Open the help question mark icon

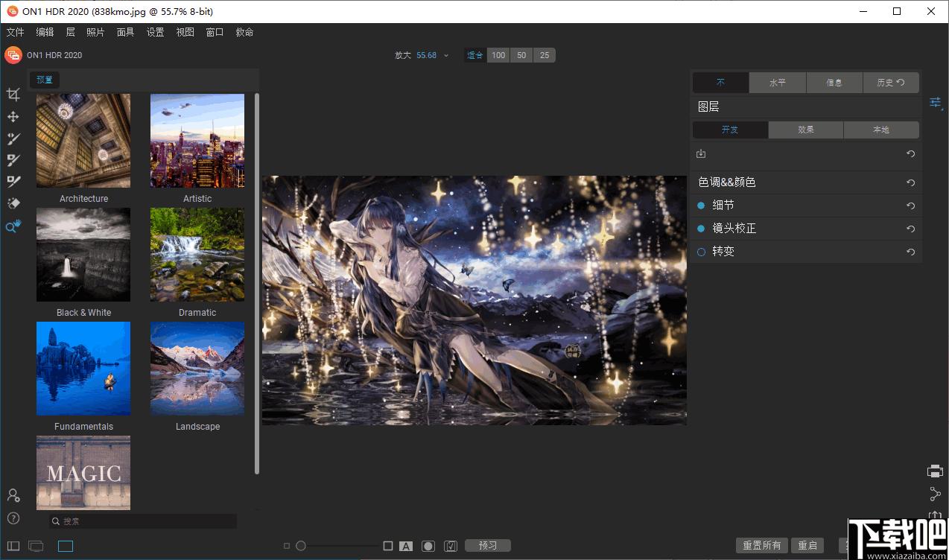point(13,518)
